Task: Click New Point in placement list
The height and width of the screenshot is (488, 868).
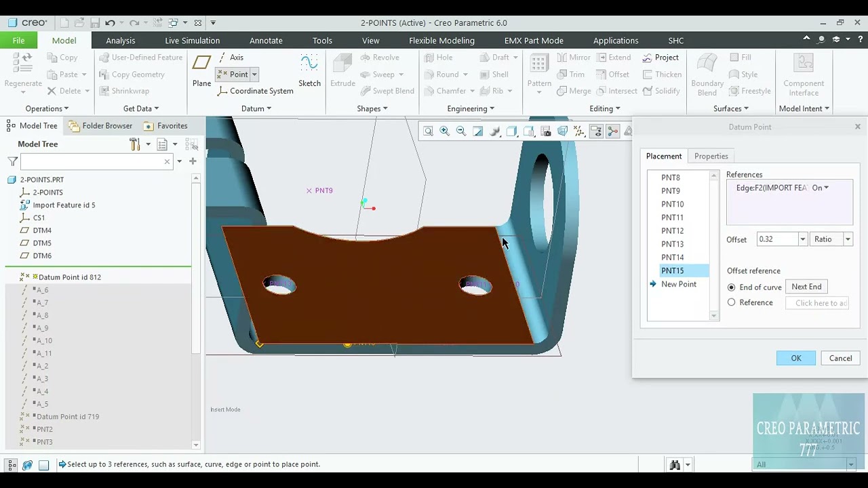Action: 678,285
